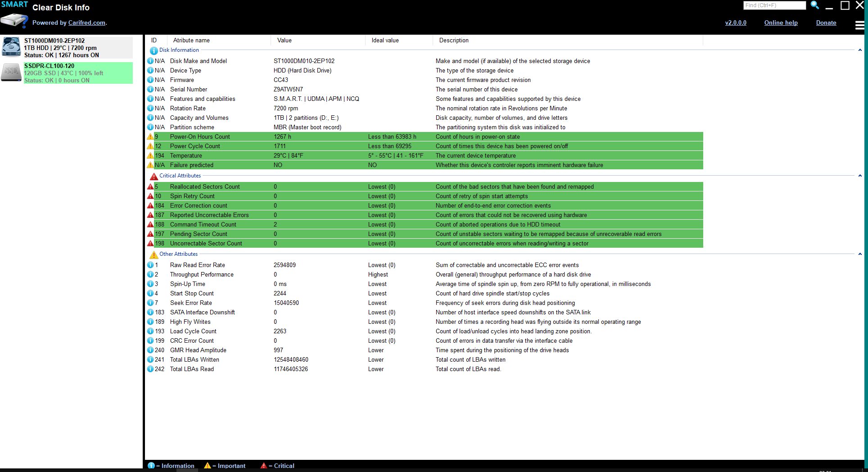Select the Rotation Rate attribute name
This screenshot has width=868, height=472.
[188, 109]
